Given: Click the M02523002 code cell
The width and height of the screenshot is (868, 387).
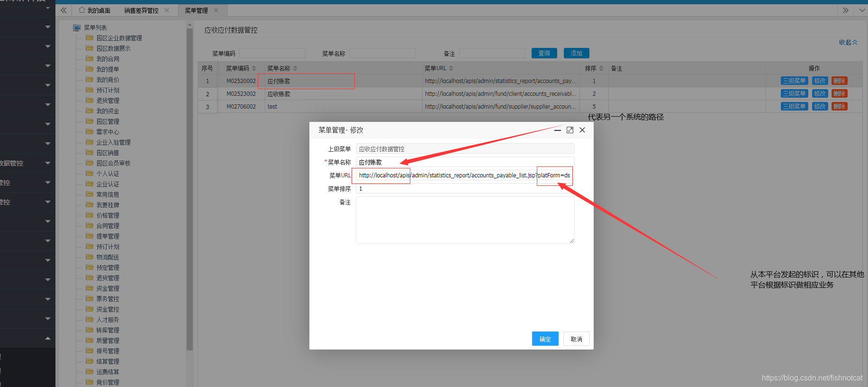Looking at the screenshot, I should [x=241, y=94].
